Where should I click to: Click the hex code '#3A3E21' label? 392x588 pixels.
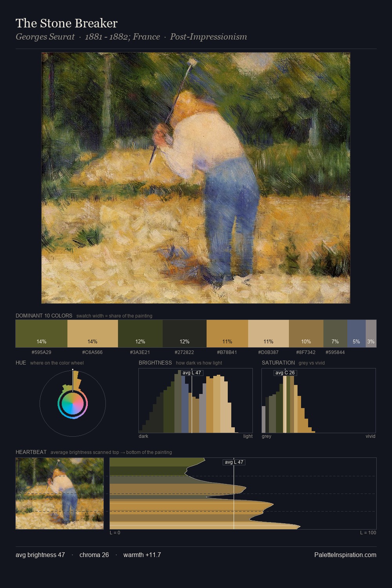coord(140,352)
